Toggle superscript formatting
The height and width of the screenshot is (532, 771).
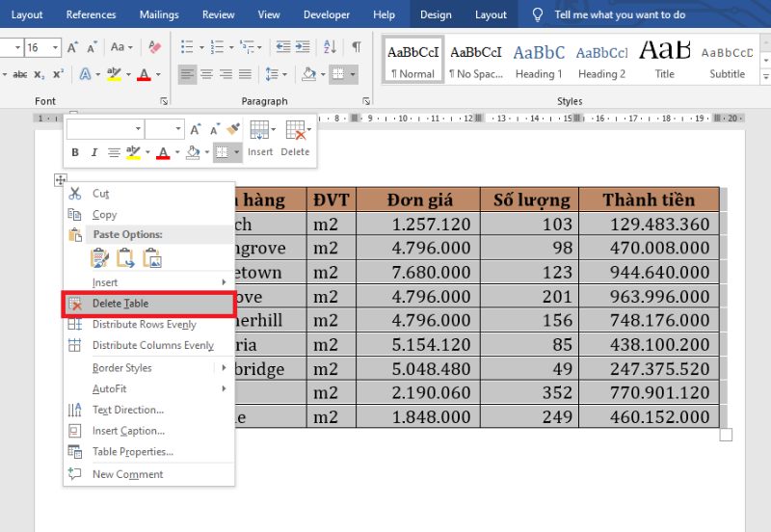pos(58,75)
